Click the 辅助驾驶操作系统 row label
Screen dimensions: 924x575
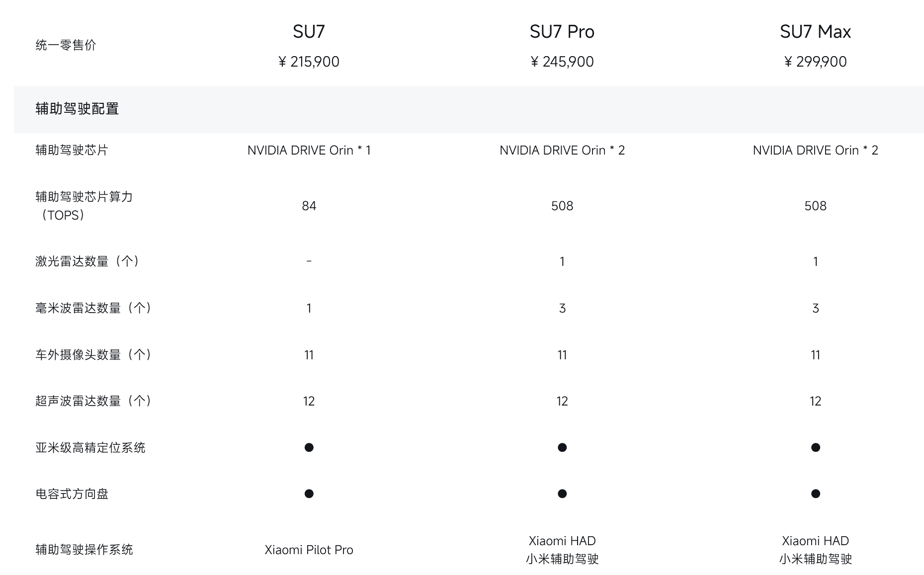[84, 550]
